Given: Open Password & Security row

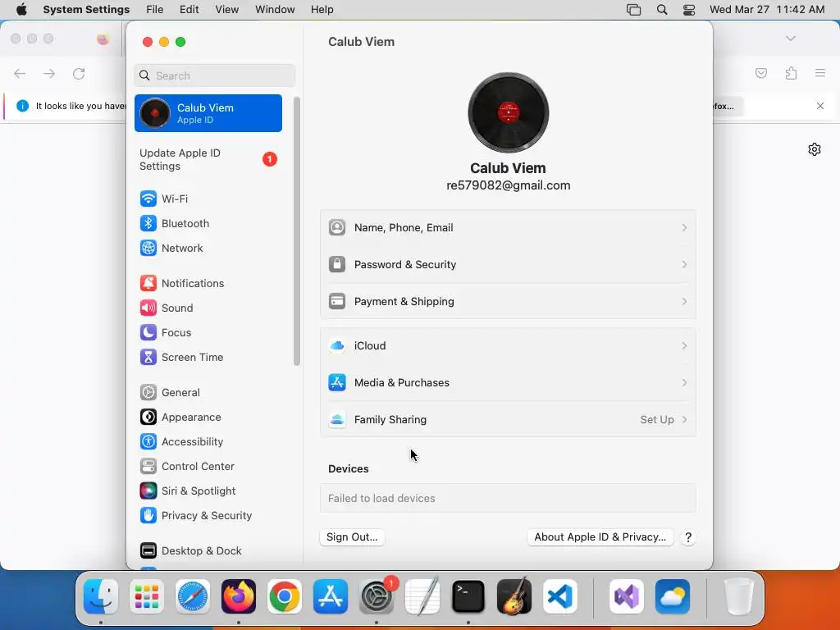Looking at the screenshot, I should coord(508,265).
